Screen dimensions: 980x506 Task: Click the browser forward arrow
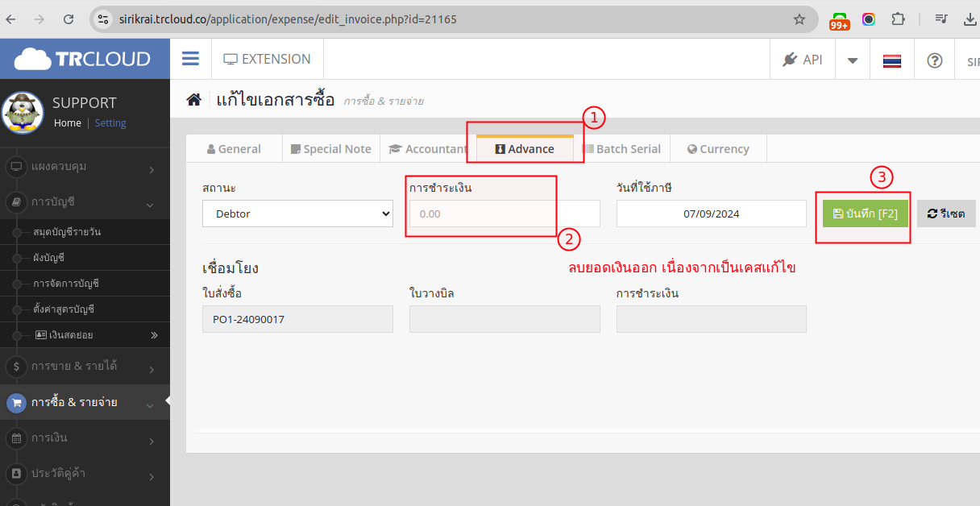click(x=39, y=19)
